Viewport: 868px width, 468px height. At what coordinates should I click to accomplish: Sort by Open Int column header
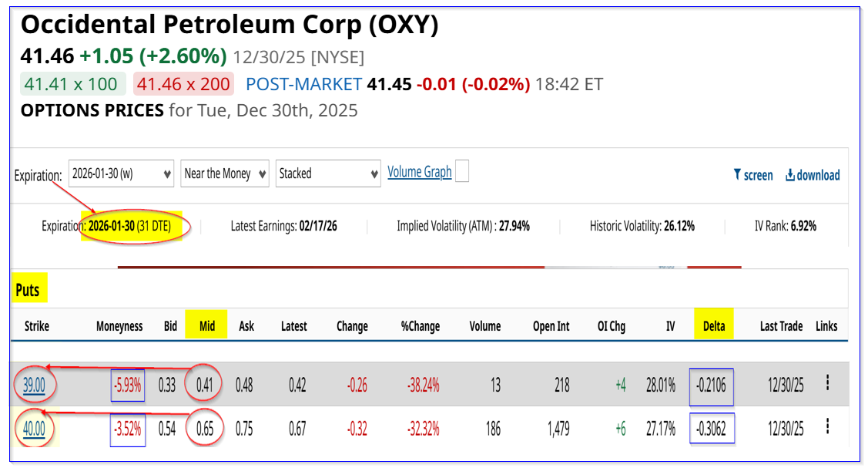click(551, 326)
